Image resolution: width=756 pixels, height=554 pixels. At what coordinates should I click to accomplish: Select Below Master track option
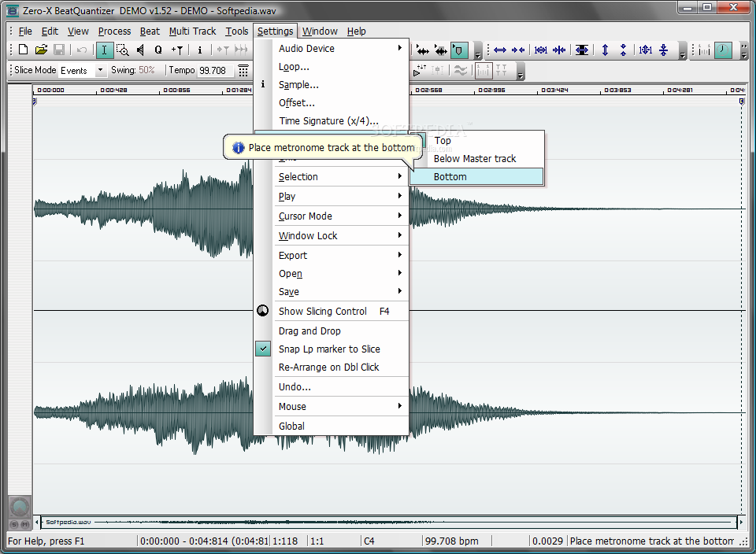[476, 158]
